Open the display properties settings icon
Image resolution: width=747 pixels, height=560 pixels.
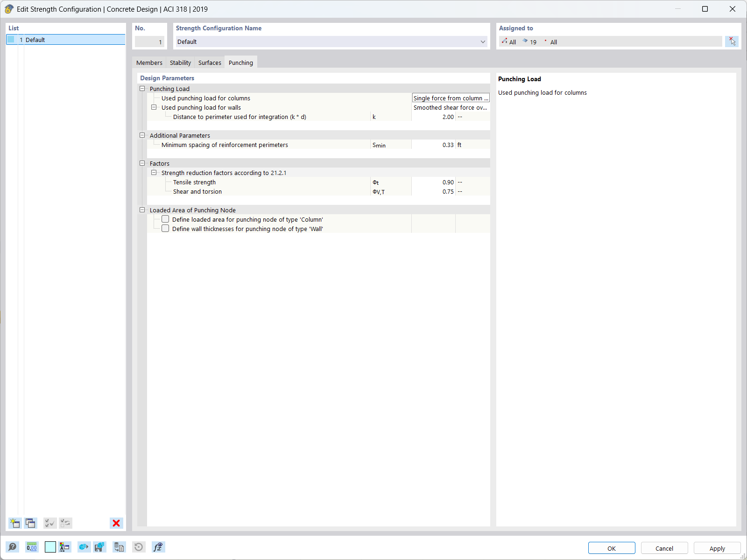tap(65, 546)
